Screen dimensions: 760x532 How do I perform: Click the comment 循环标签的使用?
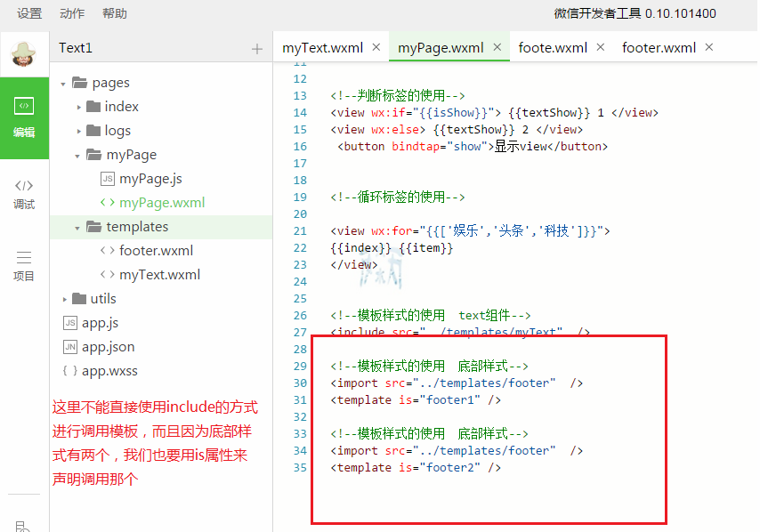click(398, 197)
